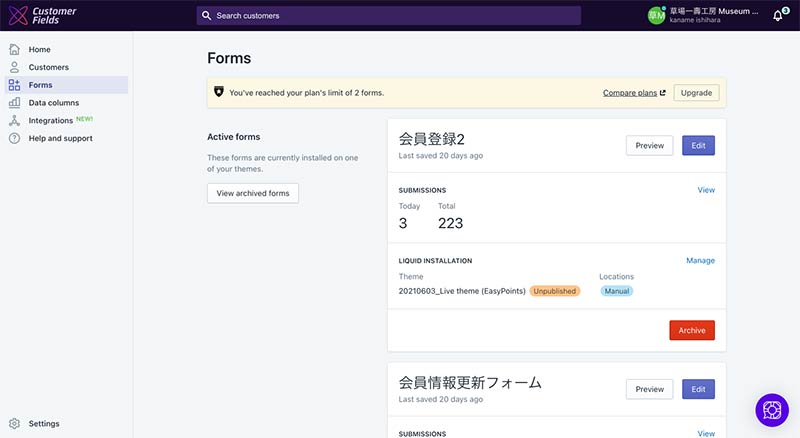The height and width of the screenshot is (438, 800).
Task: Select Forms in the sidebar
Action: coord(40,85)
